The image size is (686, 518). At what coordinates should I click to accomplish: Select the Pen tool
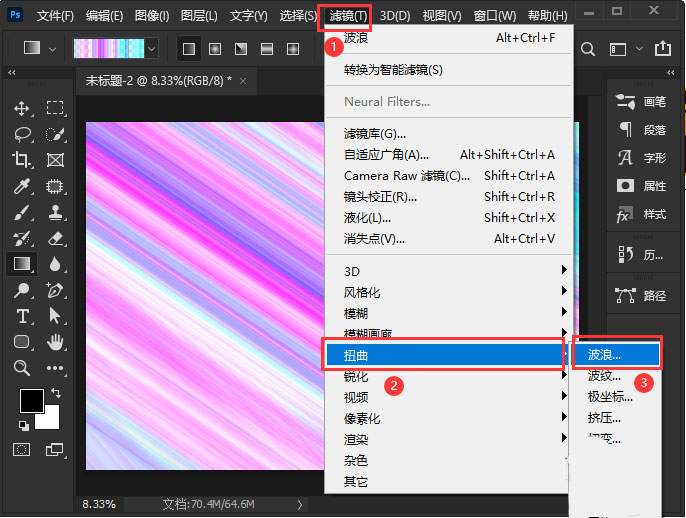tap(55, 290)
